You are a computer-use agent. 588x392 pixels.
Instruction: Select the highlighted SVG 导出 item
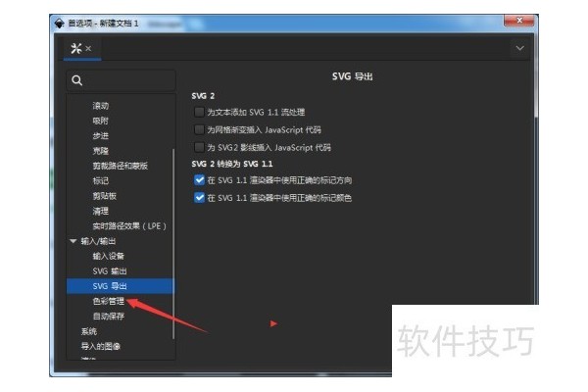pyautogui.click(x=120, y=286)
